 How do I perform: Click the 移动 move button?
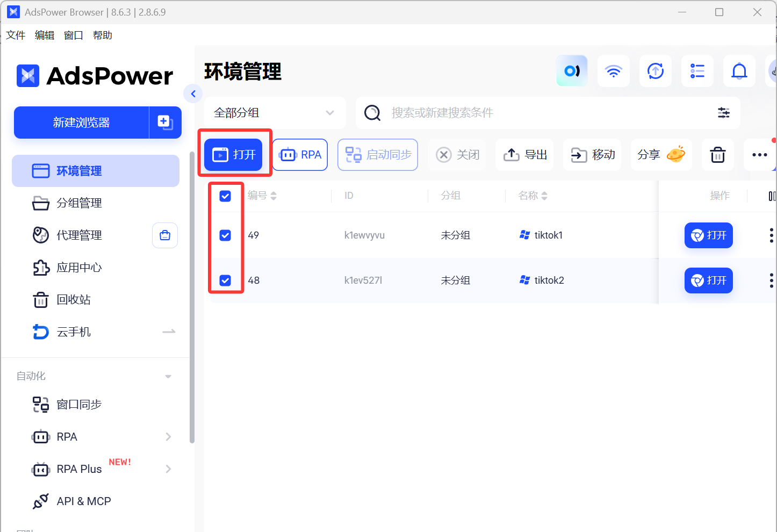[x=592, y=155]
